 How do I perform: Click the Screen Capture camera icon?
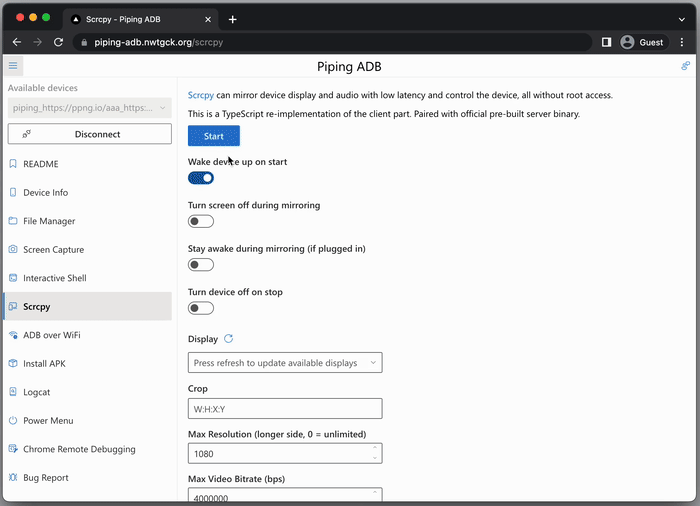pos(13,250)
